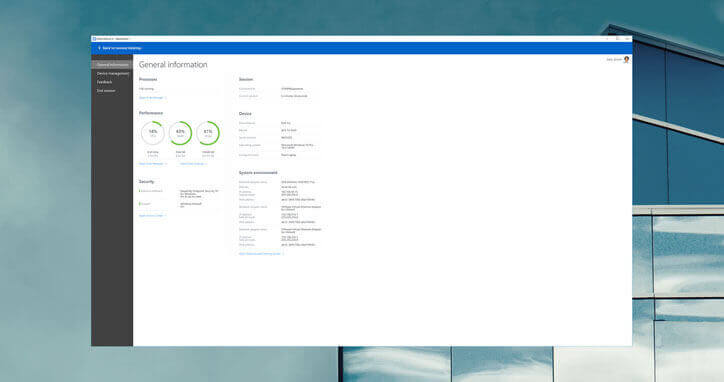Close the remote support window
Image resolution: width=724 pixels, height=382 pixels.
(x=627, y=39)
